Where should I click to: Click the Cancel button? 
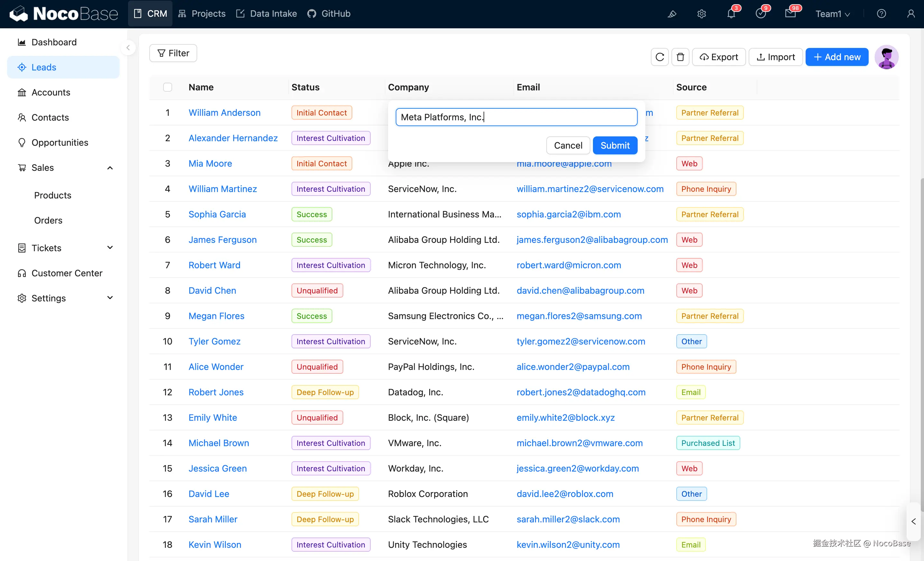point(568,145)
